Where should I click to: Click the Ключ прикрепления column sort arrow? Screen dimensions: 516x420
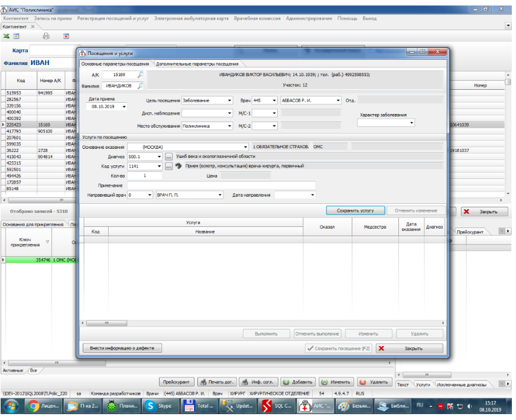pyautogui.click(x=47, y=242)
